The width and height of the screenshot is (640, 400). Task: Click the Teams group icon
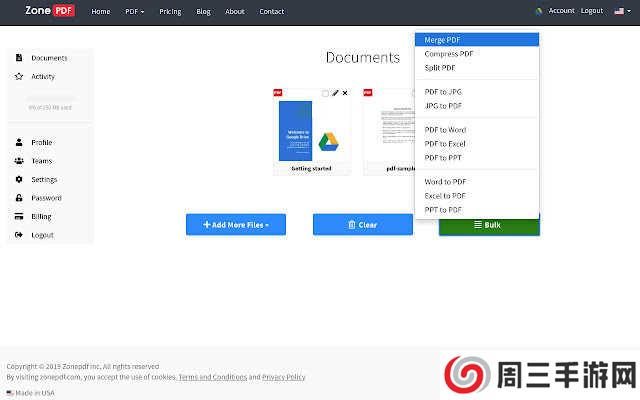(19, 161)
